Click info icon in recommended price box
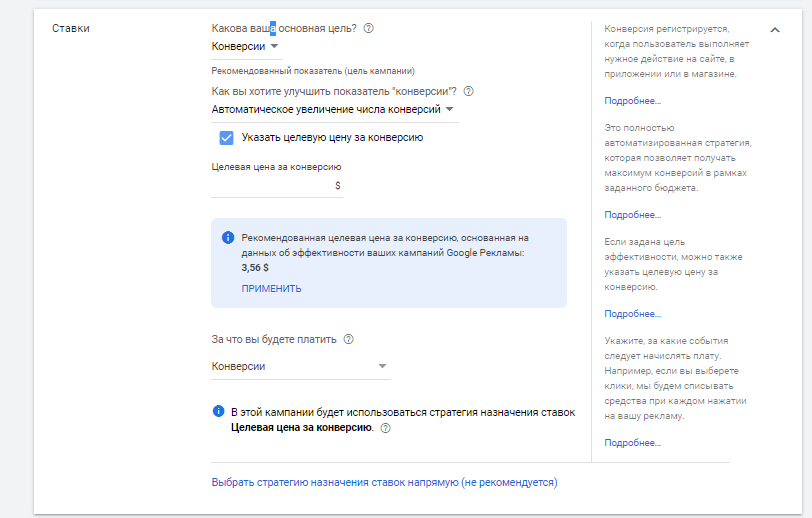Viewport: 812px width, 518px height. click(227, 238)
